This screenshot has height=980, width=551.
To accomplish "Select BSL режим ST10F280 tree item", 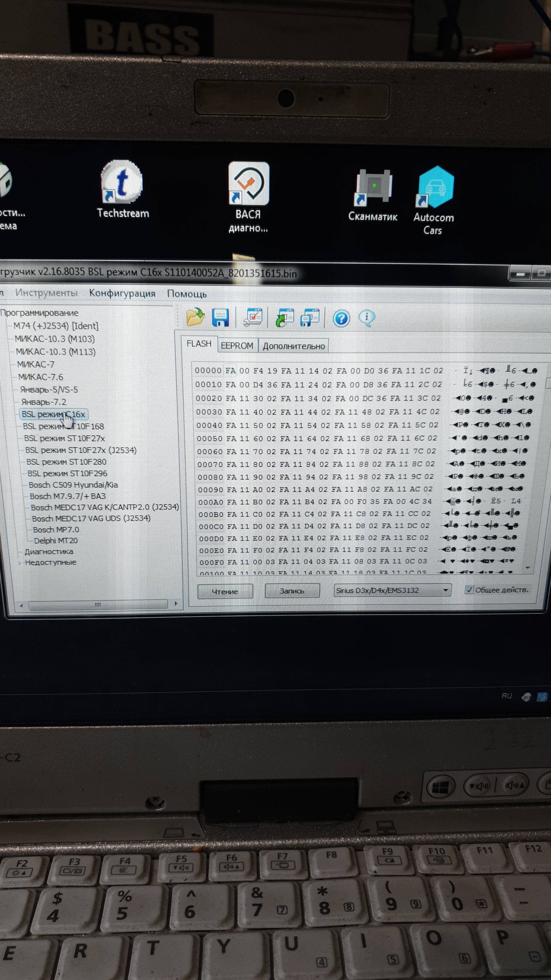I will pyautogui.click(x=66, y=462).
